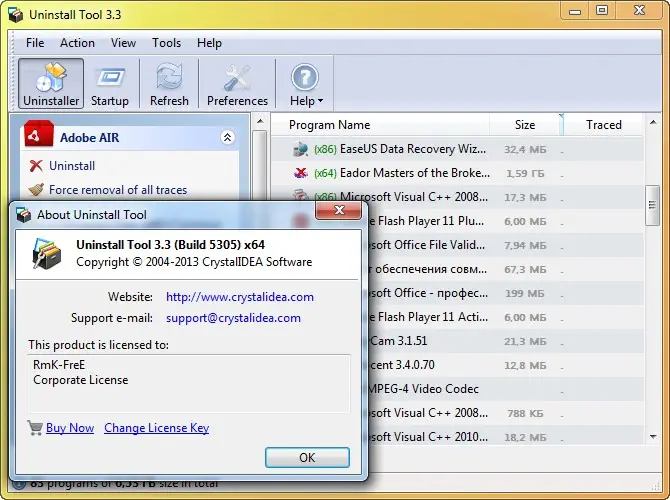Sort list by Traced column
The height and width of the screenshot is (500, 670).
603,125
